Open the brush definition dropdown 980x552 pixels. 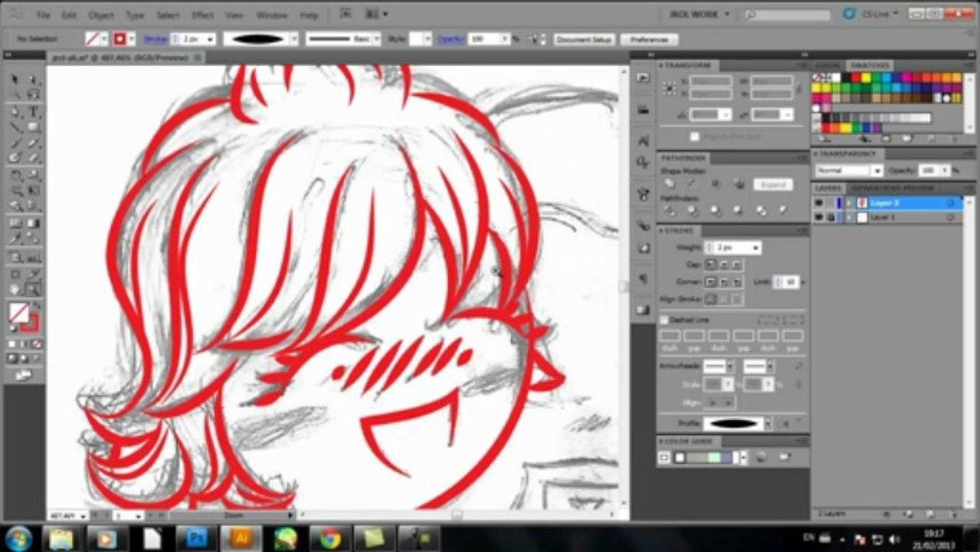coord(293,38)
